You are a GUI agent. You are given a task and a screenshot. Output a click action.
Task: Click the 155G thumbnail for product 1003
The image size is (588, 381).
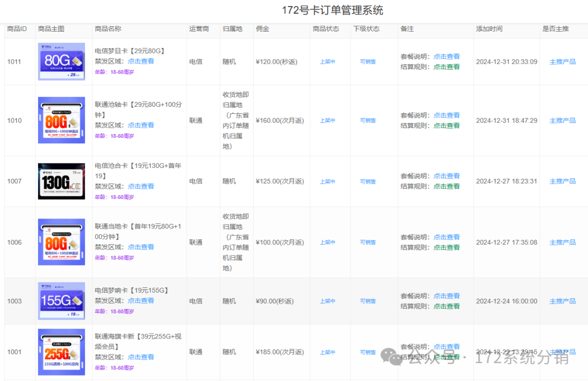61,301
